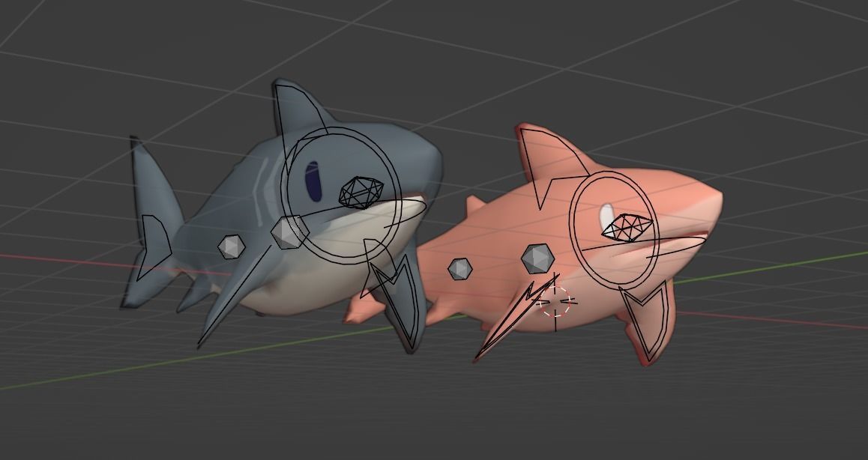
Task: Select the larger icosphere control on the gray shark
Action: pos(289,232)
